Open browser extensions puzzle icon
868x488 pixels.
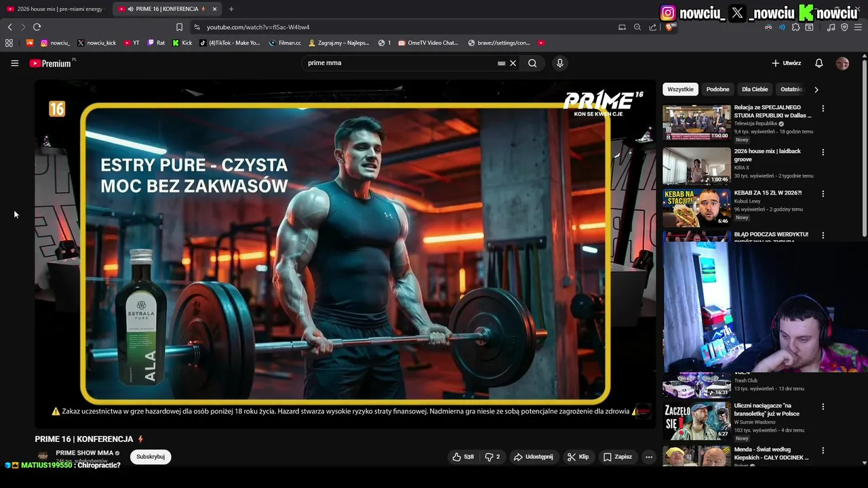tap(795, 27)
